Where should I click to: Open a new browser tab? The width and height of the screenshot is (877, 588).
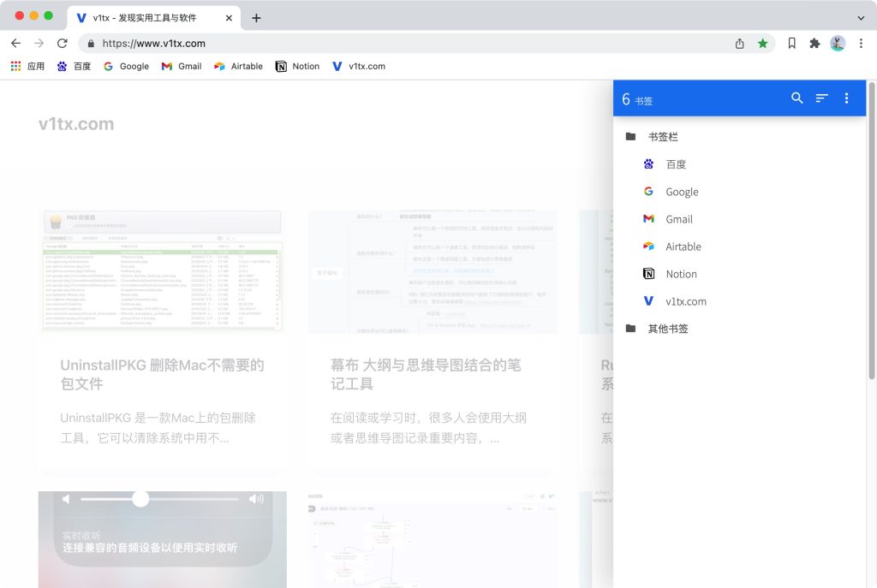point(256,18)
